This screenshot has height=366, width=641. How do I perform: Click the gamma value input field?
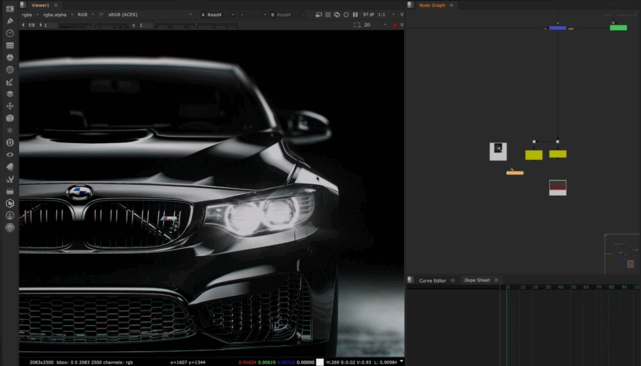pos(146,25)
